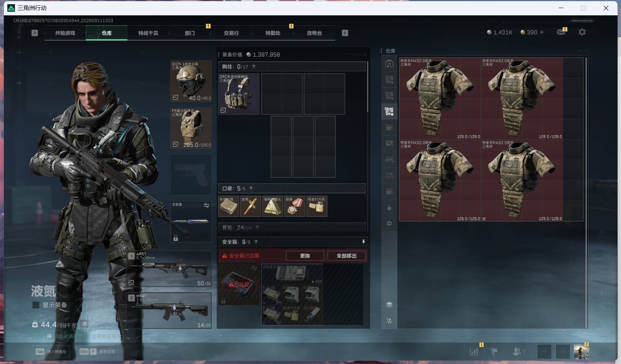
Task: Select the bottom-left 特里克MAS2.0 armor
Action: [x=440, y=181]
